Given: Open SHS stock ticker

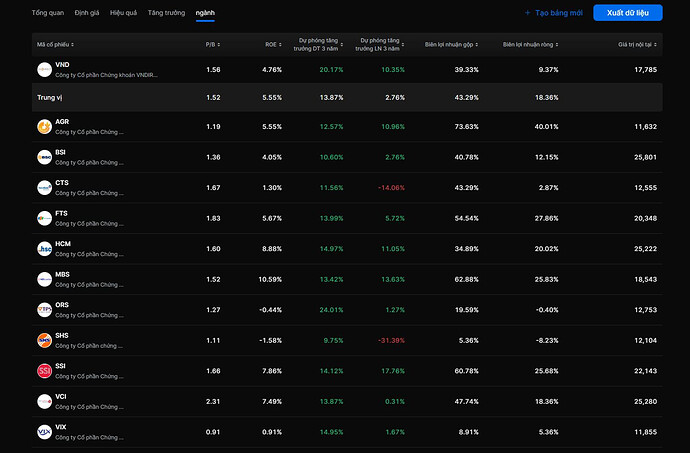Looking at the screenshot, I should click(62, 335).
